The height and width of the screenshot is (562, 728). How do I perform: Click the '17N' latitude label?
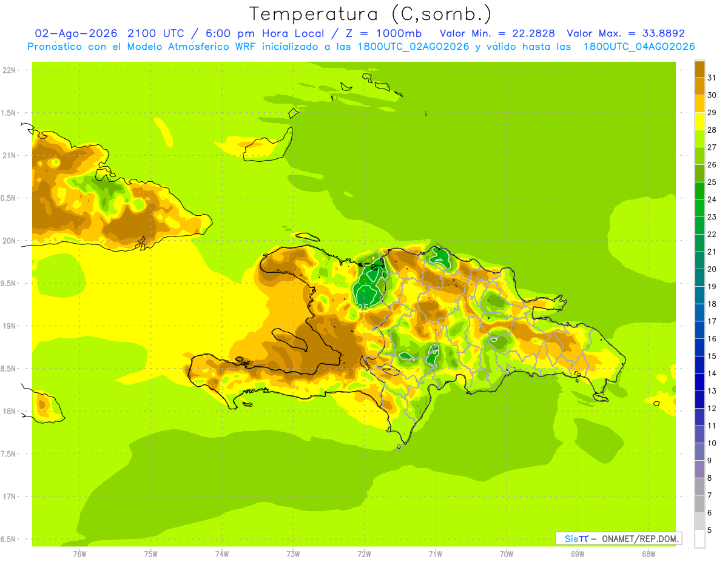[x=8, y=497]
